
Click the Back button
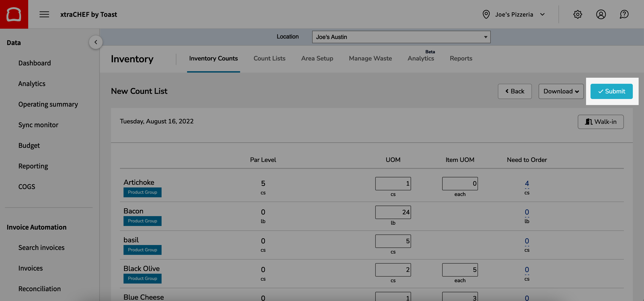(x=515, y=91)
